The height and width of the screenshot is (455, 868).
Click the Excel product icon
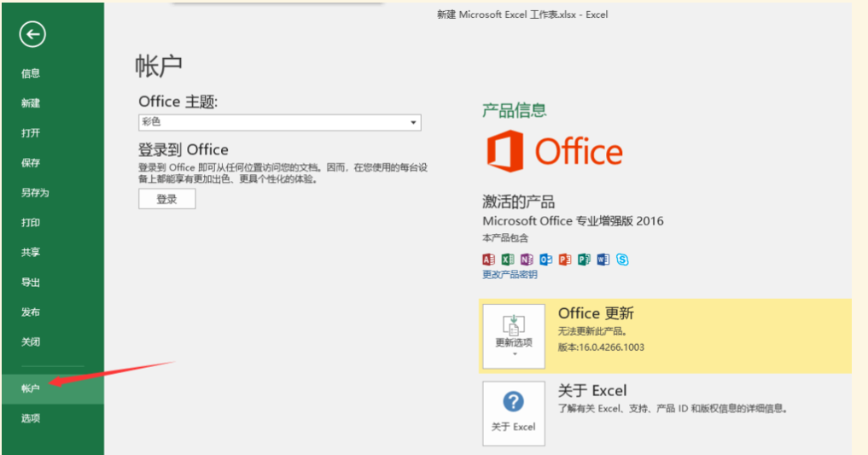coord(508,260)
